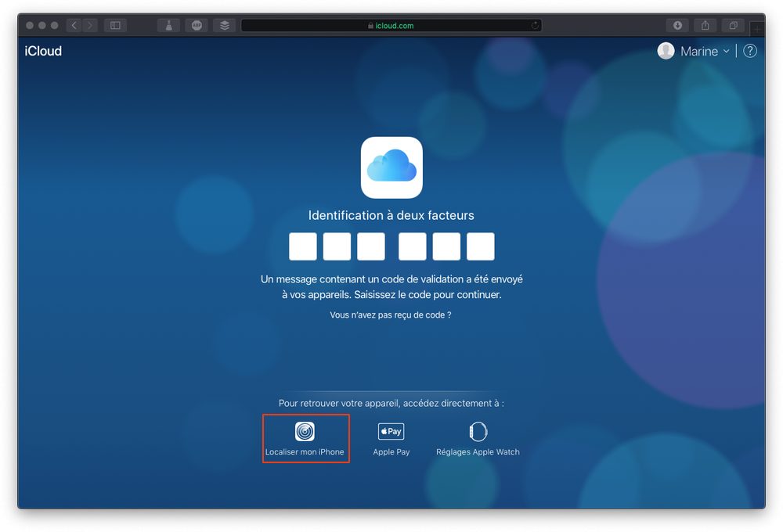
Task: Click the padlock icon in address bar
Action: point(370,26)
